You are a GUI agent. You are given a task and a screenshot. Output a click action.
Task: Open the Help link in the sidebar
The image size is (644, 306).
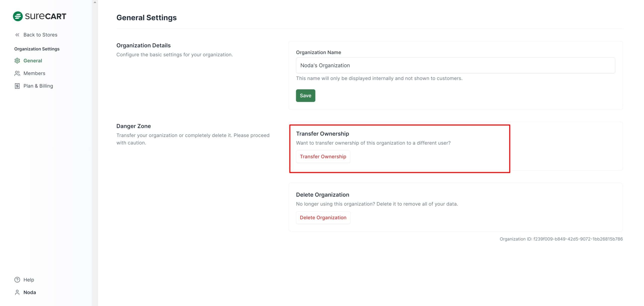(x=29, y=280)
